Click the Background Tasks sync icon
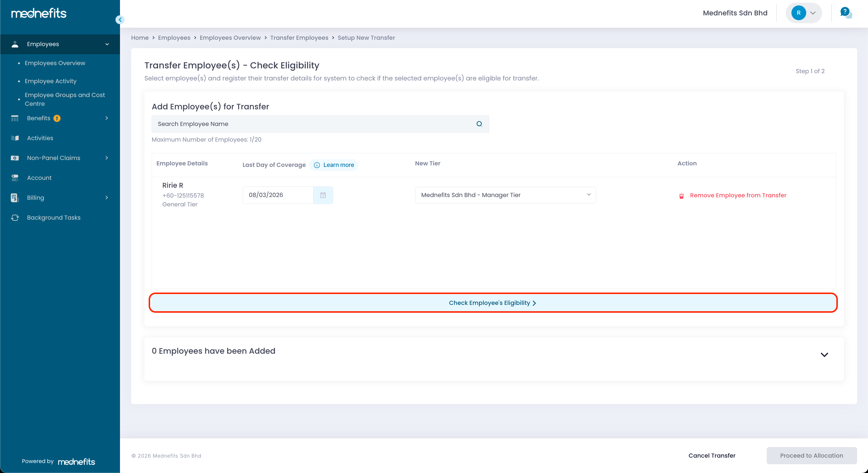 [x=15, y=218]
